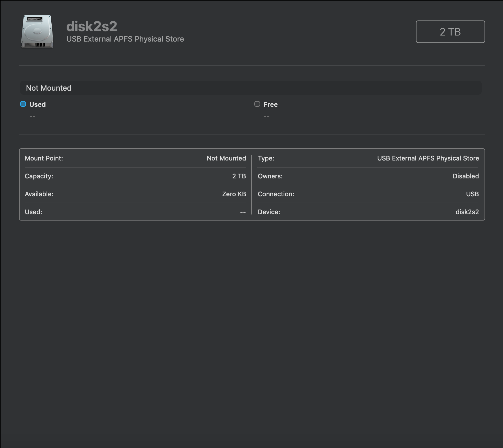Click the Owners: label
This screenshot has height=448, width=503.
tap(270, 176)
